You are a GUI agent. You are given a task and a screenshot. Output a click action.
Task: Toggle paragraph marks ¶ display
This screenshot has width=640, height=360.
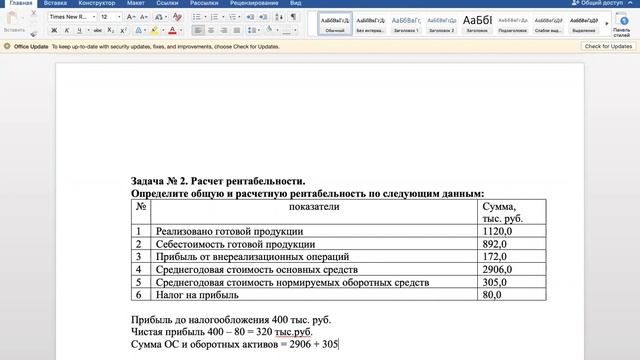point(293,17)
